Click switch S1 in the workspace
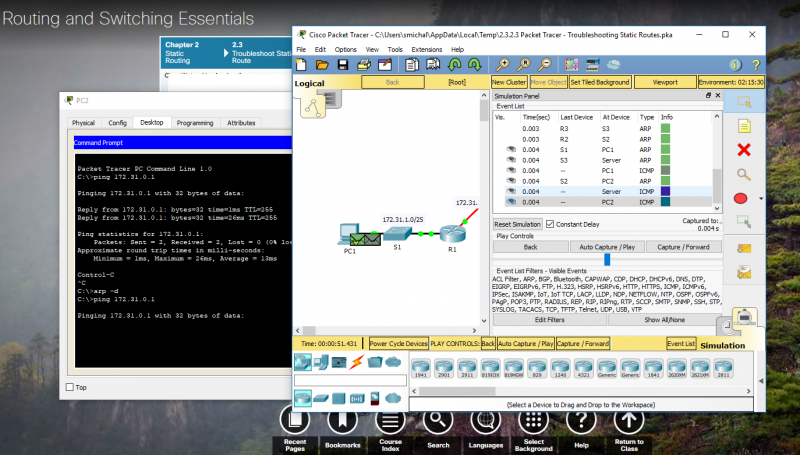 [x=397, y=234]
